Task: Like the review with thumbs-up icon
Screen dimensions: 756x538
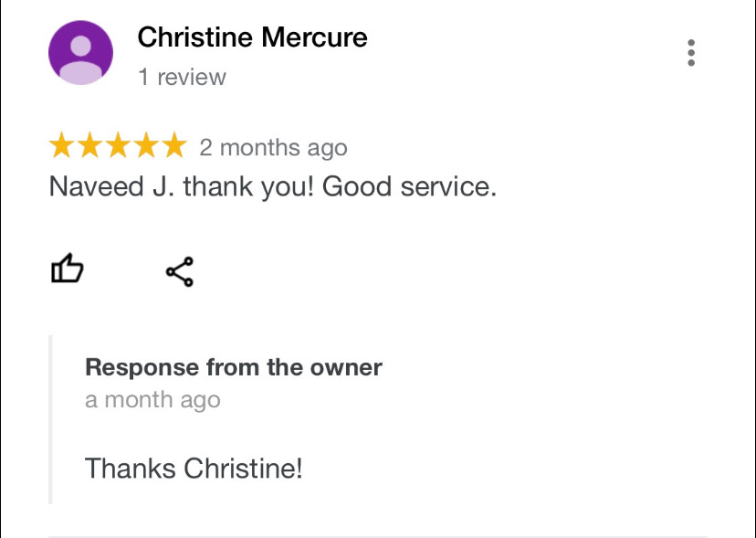Action: pyautogui.click(x=67, y=270)
